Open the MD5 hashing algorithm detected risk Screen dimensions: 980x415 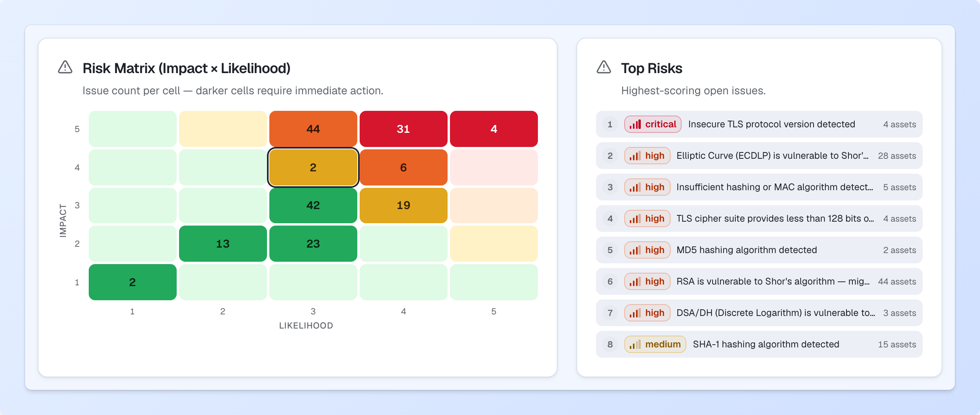[x=759, y=250]
